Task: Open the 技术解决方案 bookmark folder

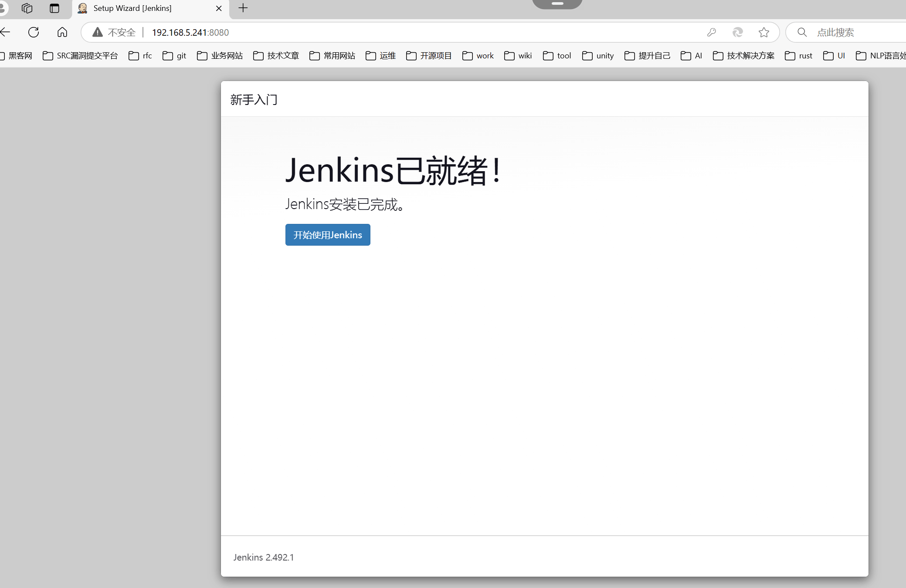Action: click(744, 56)
